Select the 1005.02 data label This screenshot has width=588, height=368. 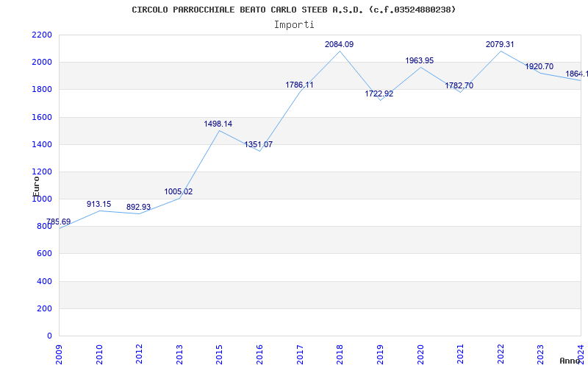point(179,191)
